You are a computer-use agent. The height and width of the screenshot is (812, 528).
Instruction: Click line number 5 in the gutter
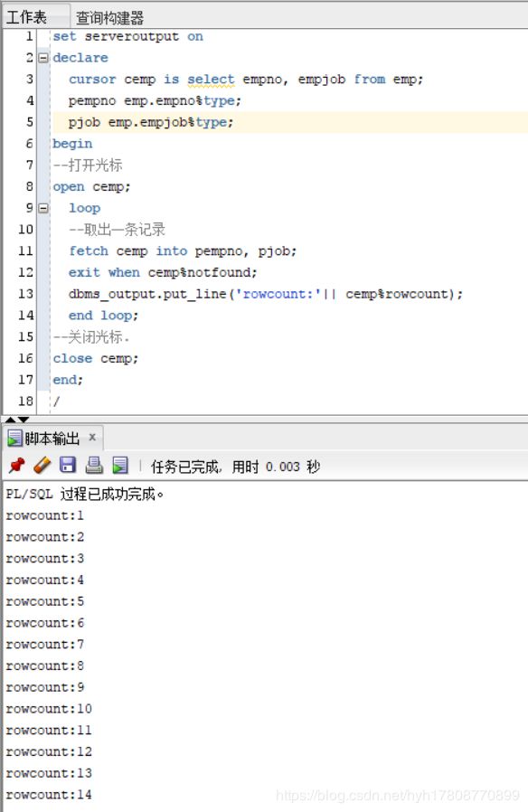(x=30, y=122)
